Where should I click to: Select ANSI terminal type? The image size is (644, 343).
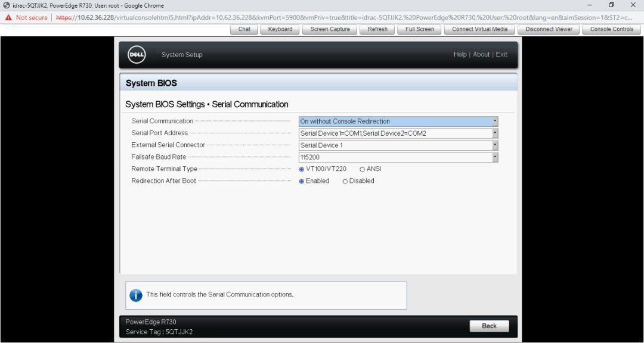click(363, 170)
